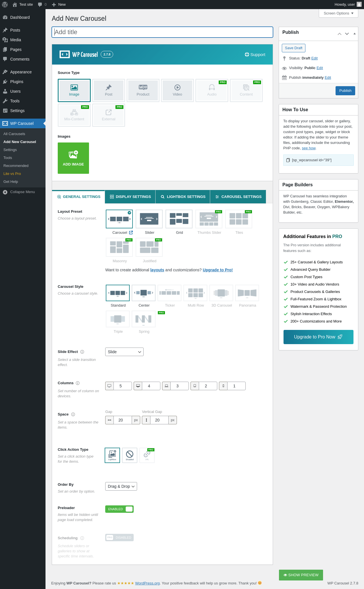Open Plugins in the sidebar
This screenshot has height=589, width=364.
click(x=23, y=82)
